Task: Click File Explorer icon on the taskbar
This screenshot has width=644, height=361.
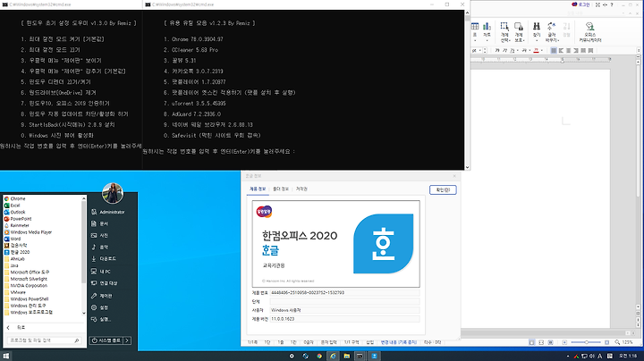Action: (347, 356)
